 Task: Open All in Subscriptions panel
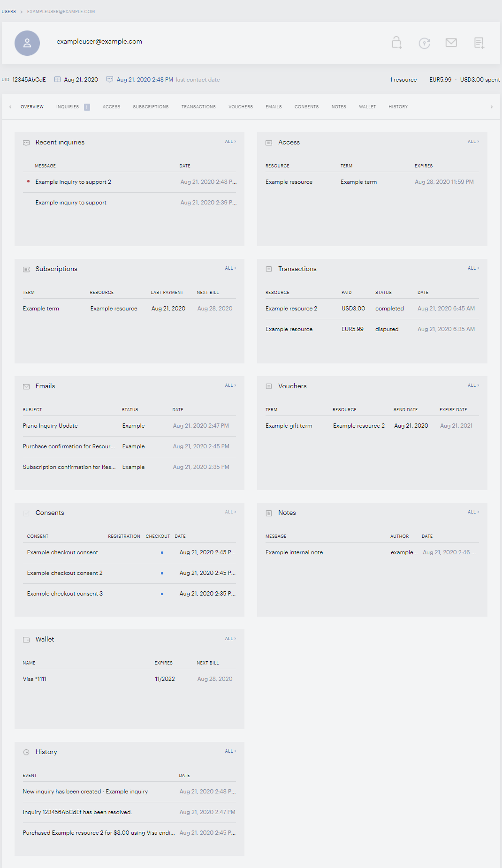[230, 268]
